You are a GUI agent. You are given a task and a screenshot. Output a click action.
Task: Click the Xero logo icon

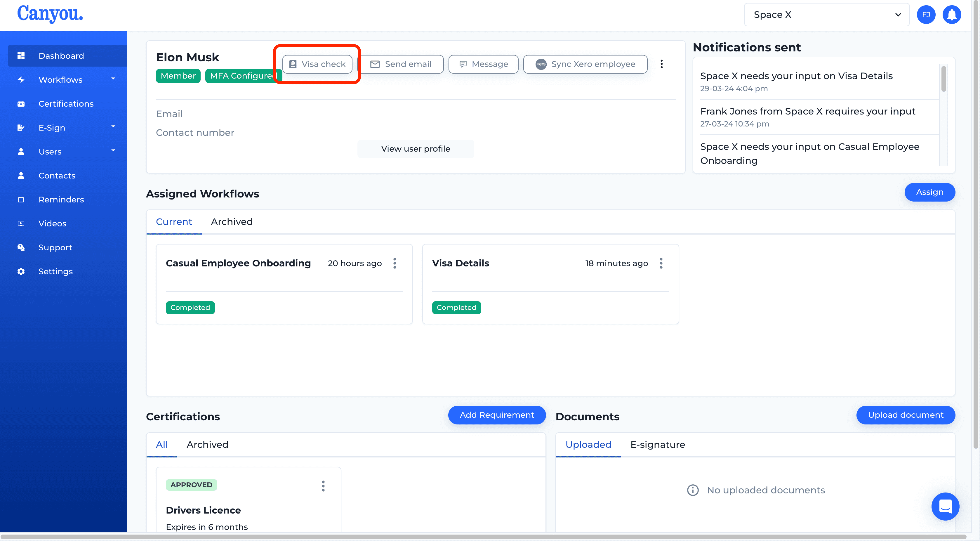tap(541, 64)
